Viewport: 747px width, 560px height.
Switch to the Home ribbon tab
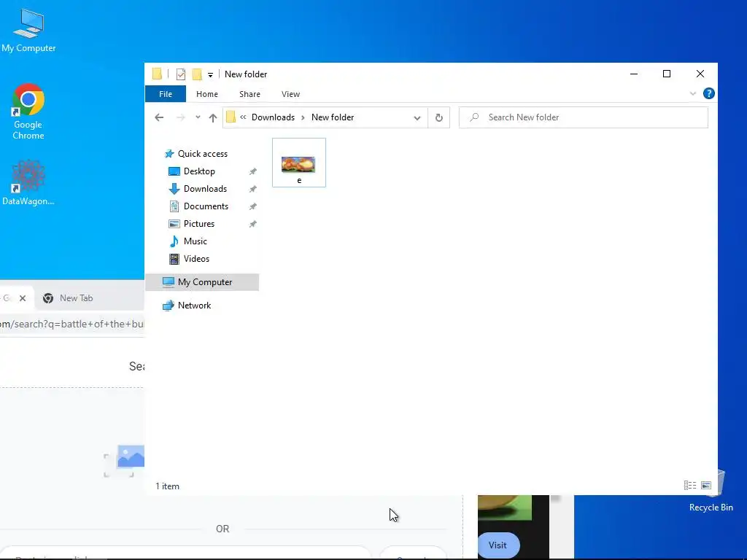click(x=206, y=94)
